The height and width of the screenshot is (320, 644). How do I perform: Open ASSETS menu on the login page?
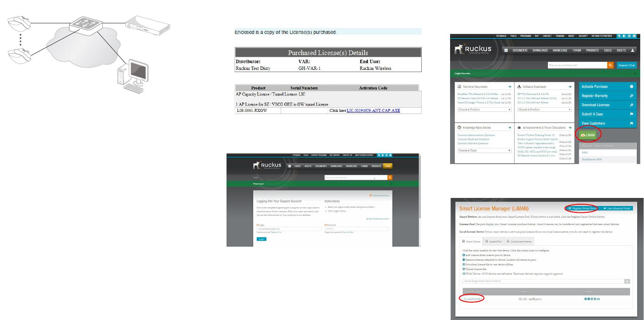(x=309, y=166)
